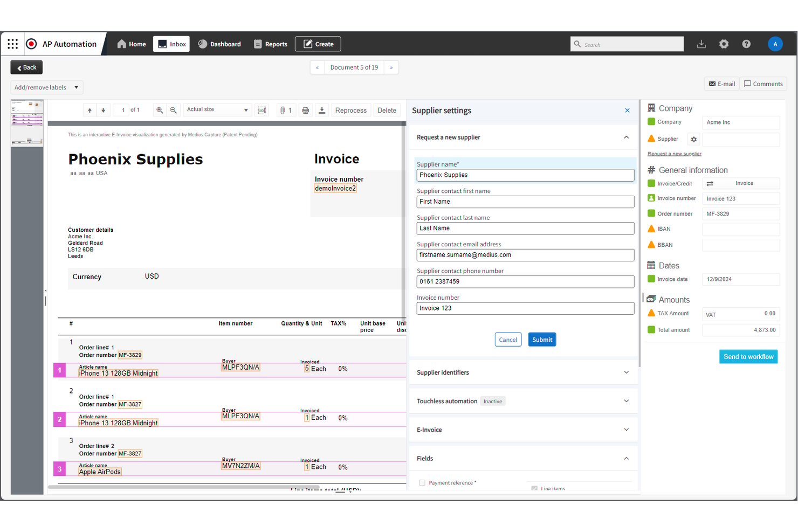Click the BBAN warning triangle indicator
This screenshot has width=798, height=532.
point(651,245)
